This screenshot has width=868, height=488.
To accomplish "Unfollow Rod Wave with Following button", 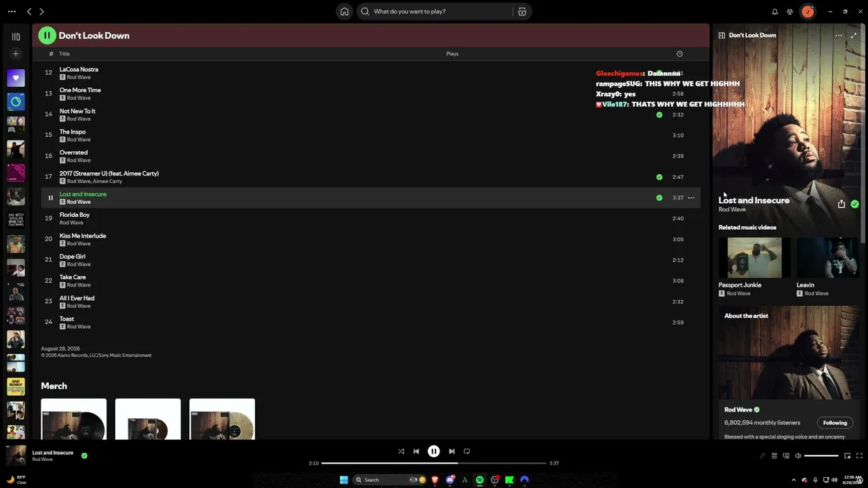I will [x=835, y=423].
